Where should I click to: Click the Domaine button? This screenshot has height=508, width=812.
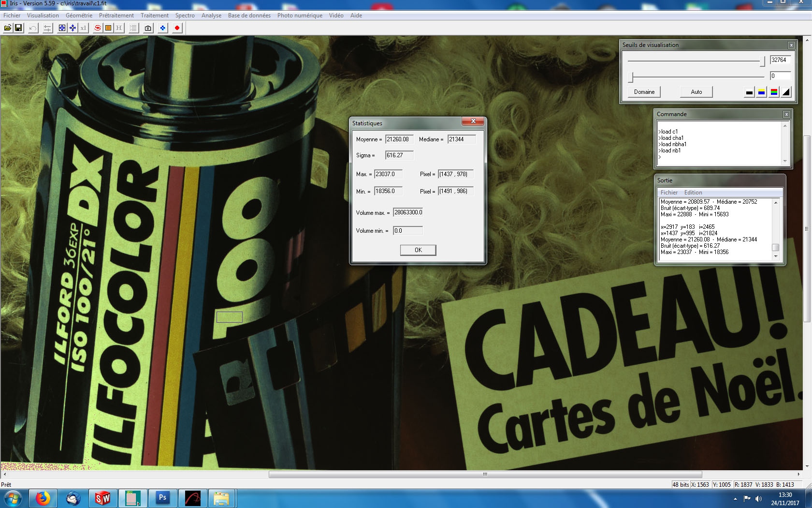pos(644,92)
